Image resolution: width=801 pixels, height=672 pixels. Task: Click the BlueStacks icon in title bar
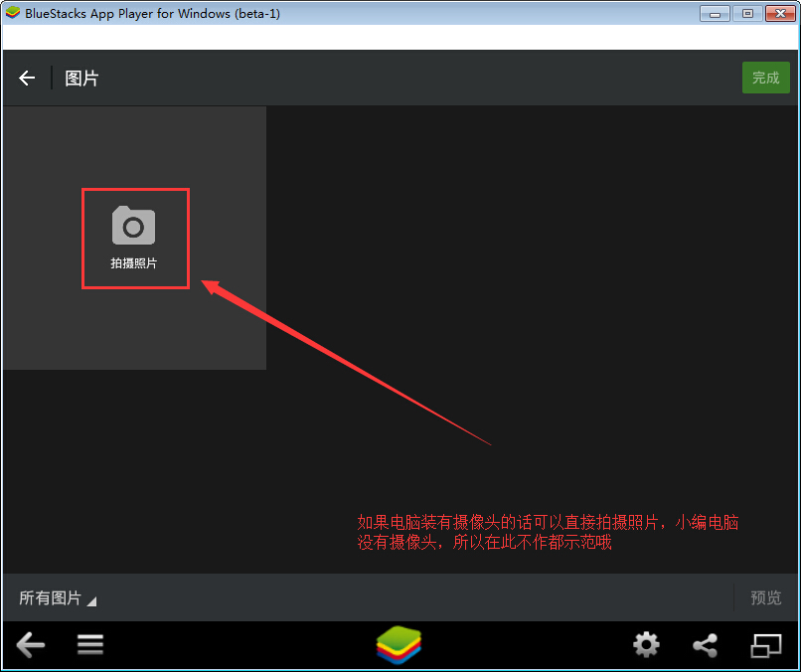point(13,13)
